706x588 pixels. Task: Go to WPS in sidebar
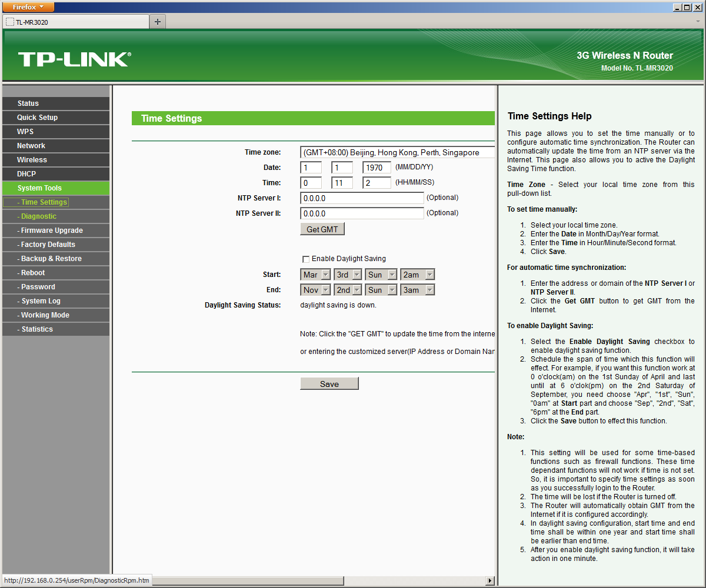[x=56, y=132]
